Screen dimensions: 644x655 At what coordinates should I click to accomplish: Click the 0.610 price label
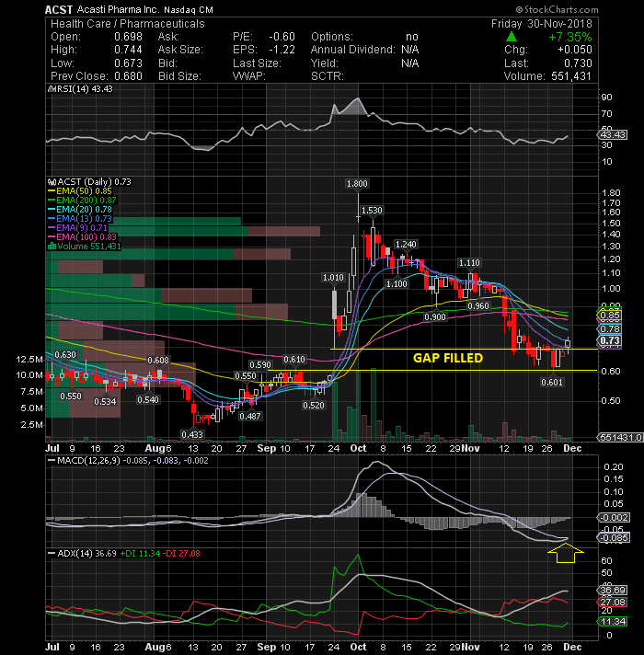[x=294, y=360]
